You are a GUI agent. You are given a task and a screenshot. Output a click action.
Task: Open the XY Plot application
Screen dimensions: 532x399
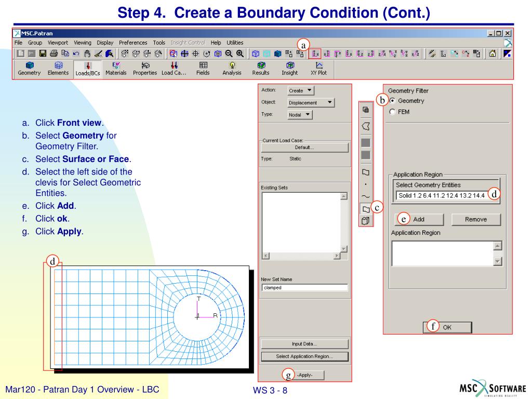point(318,68)
